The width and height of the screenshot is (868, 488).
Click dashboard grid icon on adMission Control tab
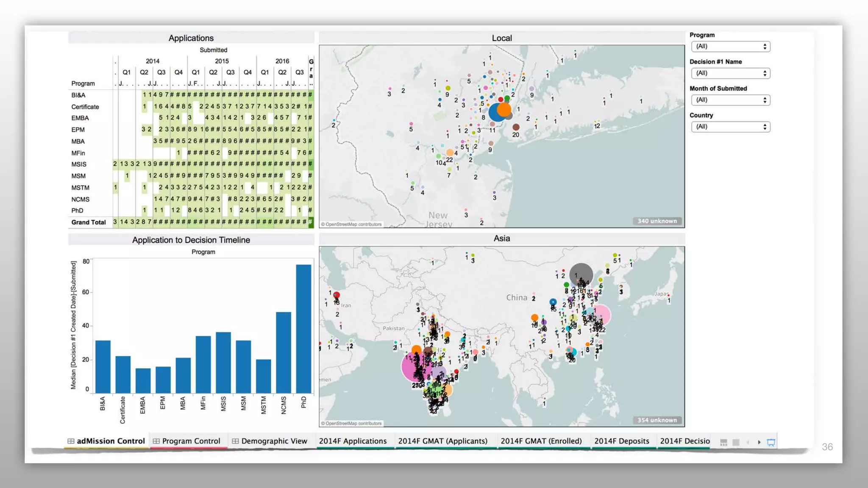click(x=71, y=441)
